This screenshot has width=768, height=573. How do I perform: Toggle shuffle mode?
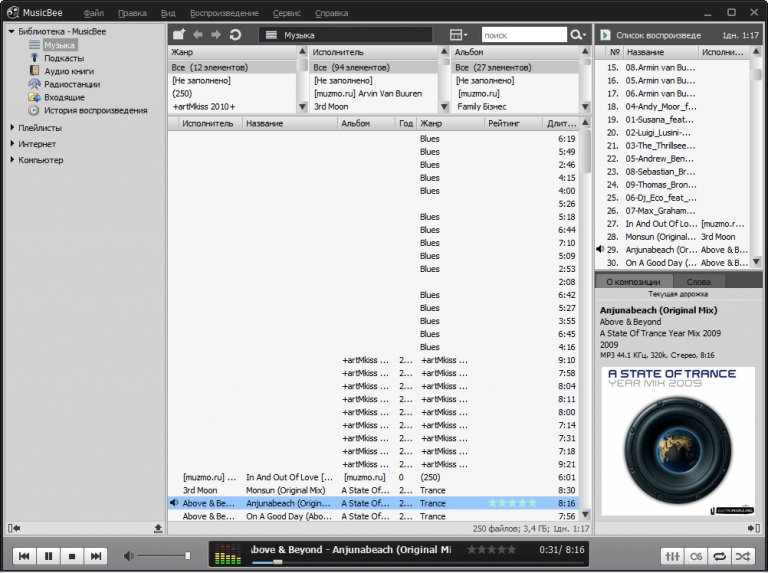pos(743,556)
